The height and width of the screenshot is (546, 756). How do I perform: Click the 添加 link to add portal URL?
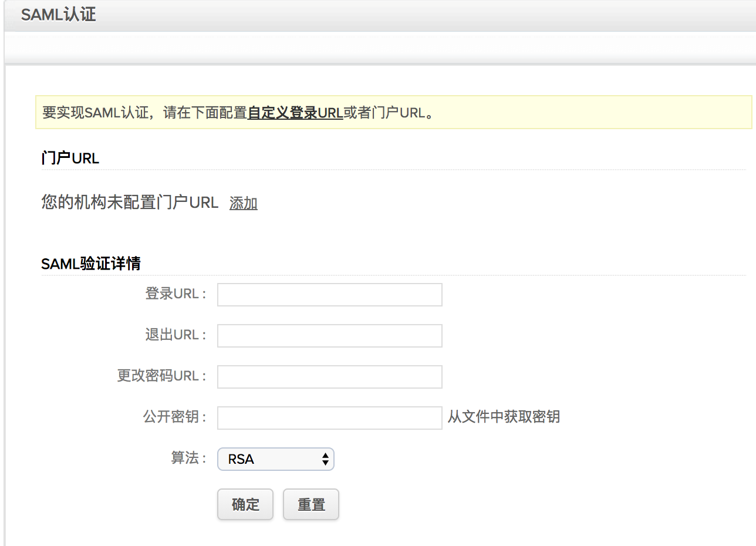point(243,203)
